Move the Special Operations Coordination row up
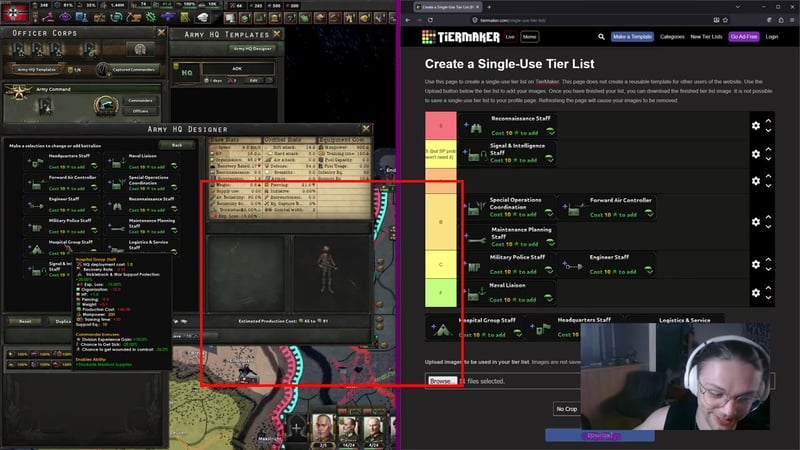This screenshot has height=450, width=800. click(768, 217)
